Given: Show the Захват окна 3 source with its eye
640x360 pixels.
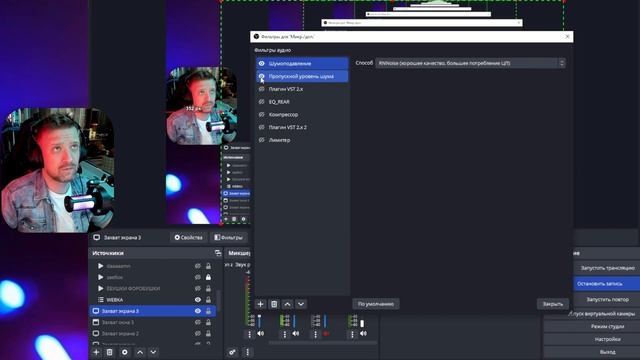Looking at the screenshot, I should (x=198, y=322).
